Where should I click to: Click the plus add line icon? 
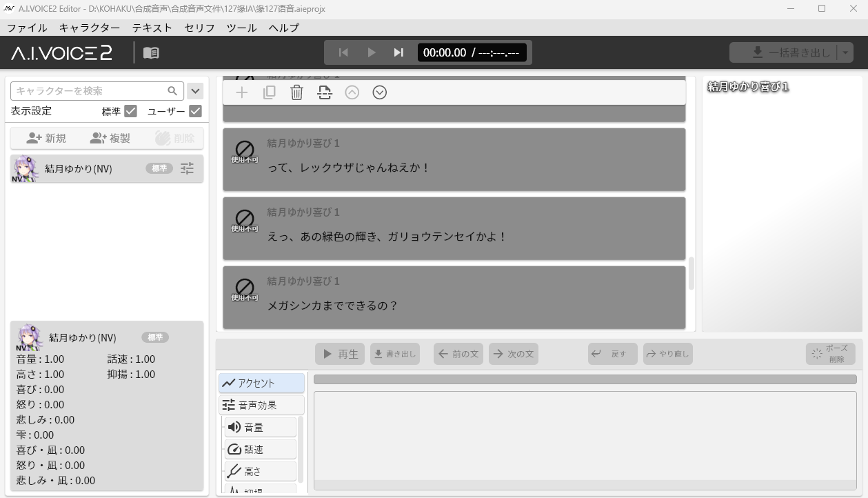click(x=242, y=92)
